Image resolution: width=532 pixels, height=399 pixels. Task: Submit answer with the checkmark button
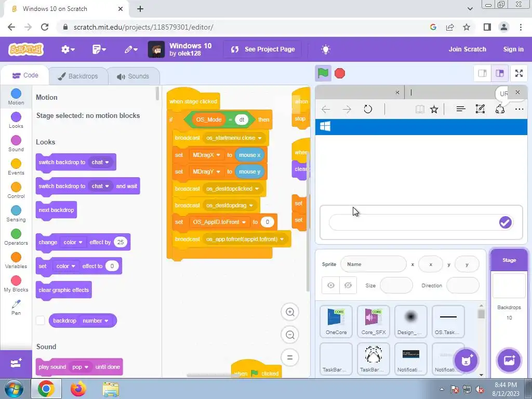[505, 222]
